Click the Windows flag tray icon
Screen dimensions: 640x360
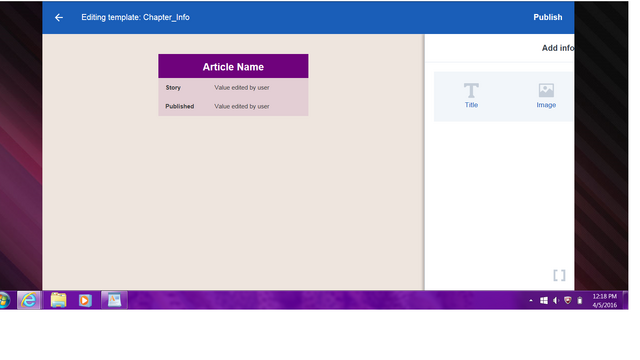point(544,301)
